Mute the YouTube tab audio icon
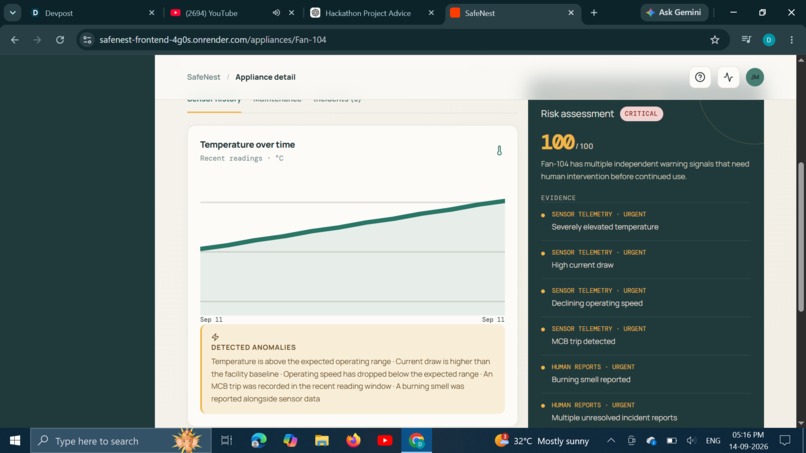The height and width of the screenshot is (453, 806). pos(276,13)
